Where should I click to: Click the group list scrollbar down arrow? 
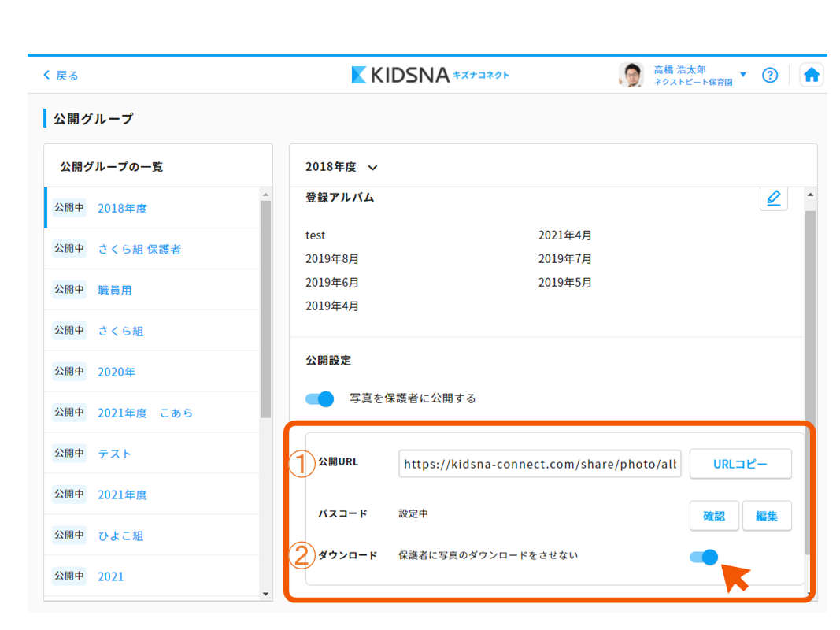coord(265,594)
